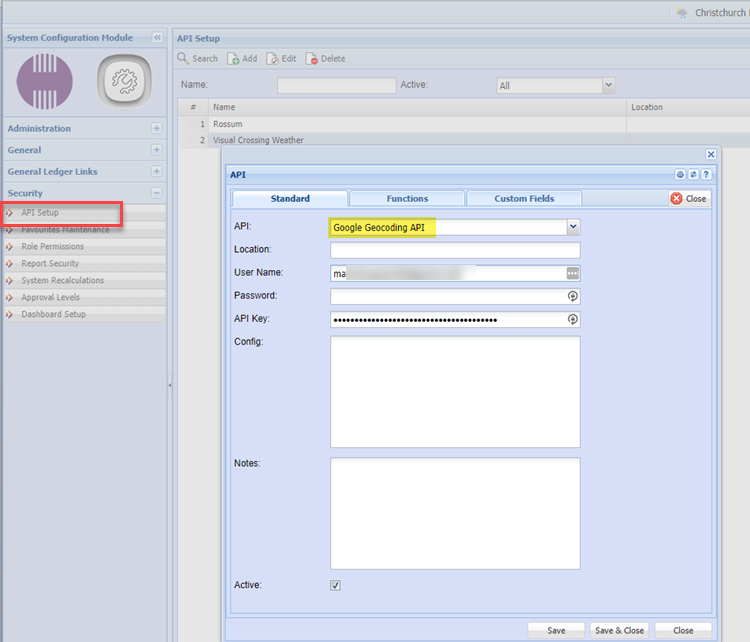The height and width of the screenshot is (642, 750).
Task: Click the Save & Close button
Action: [x=619, y=631]
